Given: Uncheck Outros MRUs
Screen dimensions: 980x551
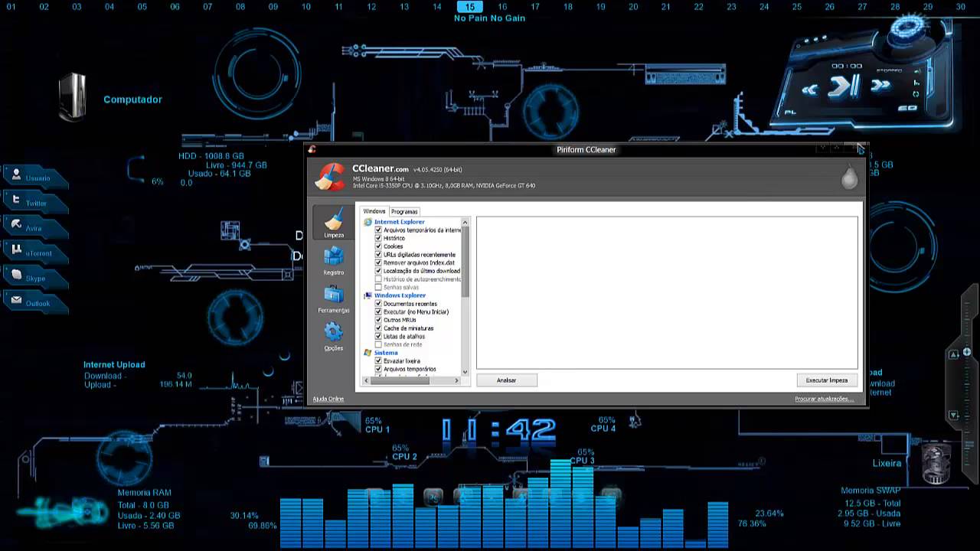Looking at the screenshot, I should coord(378,320).
